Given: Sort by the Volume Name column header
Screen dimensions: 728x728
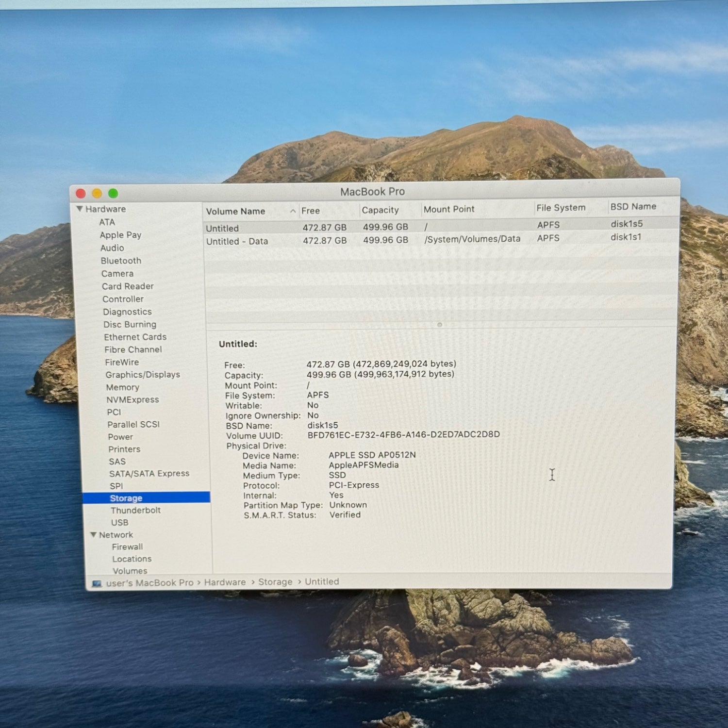Looking at the screenshot, I should (236, 211).
